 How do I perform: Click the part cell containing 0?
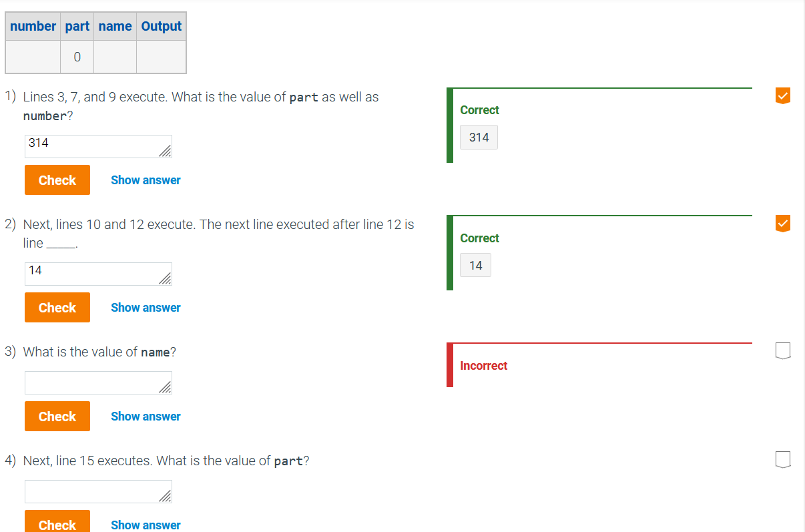pyautogui.click(x=77, y=57)
